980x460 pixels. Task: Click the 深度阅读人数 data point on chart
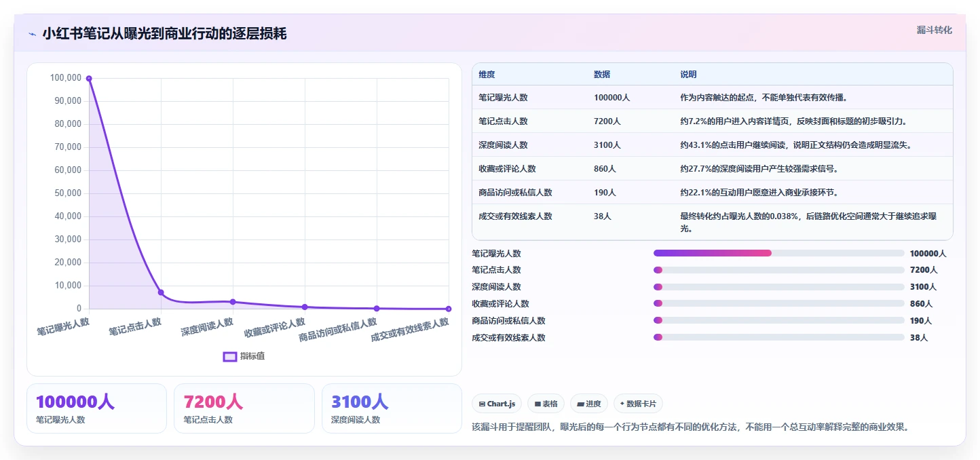coord(233,302)
